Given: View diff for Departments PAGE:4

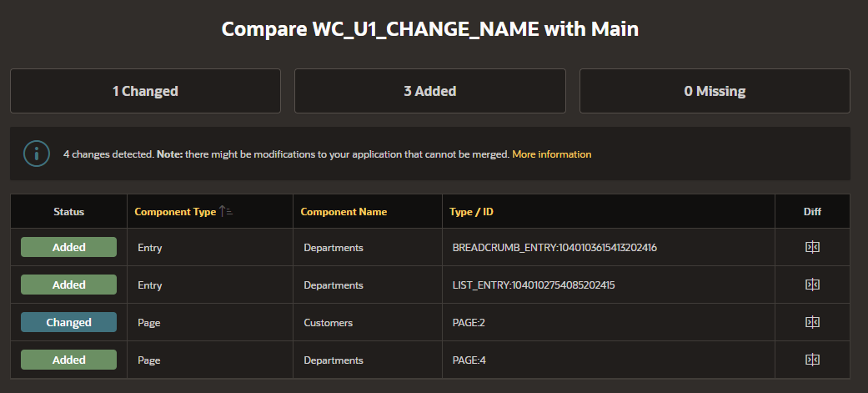Looking at the screenshot, I should [812, 360].
